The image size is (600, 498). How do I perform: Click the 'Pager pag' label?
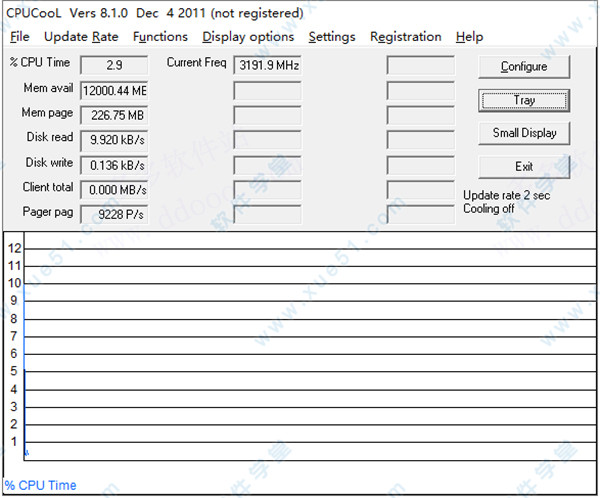click(48, 212)
